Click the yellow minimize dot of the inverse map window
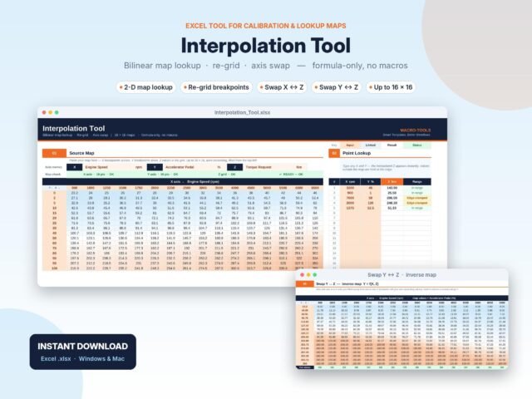Viewport: 532px width, 399px height. pyautogui.click(x=308, y=275)
